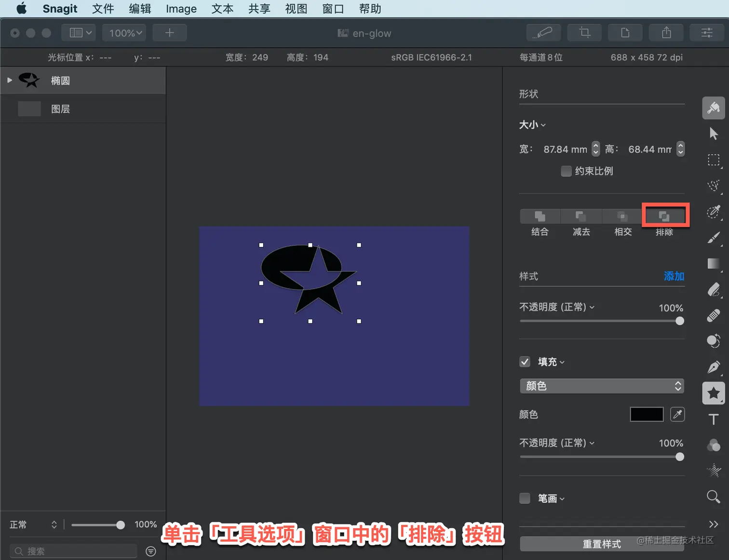Open the layer 正常 blend mode dropdown

click(x=33, y=525)
